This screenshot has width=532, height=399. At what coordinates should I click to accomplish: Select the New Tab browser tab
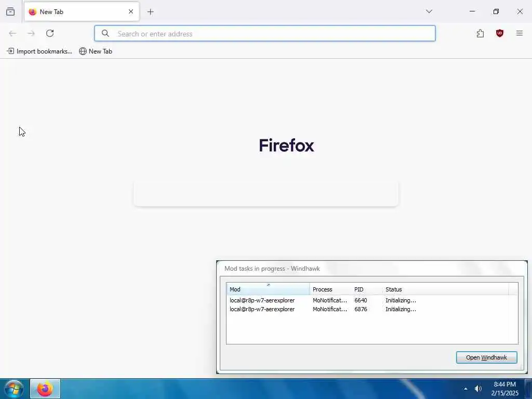(82, 12)
